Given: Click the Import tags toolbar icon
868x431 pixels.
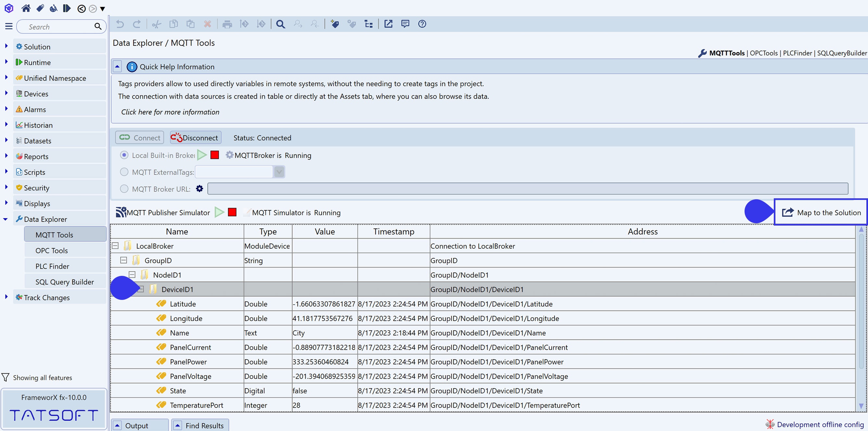Looking at the screenshot, I should (244, 24).
